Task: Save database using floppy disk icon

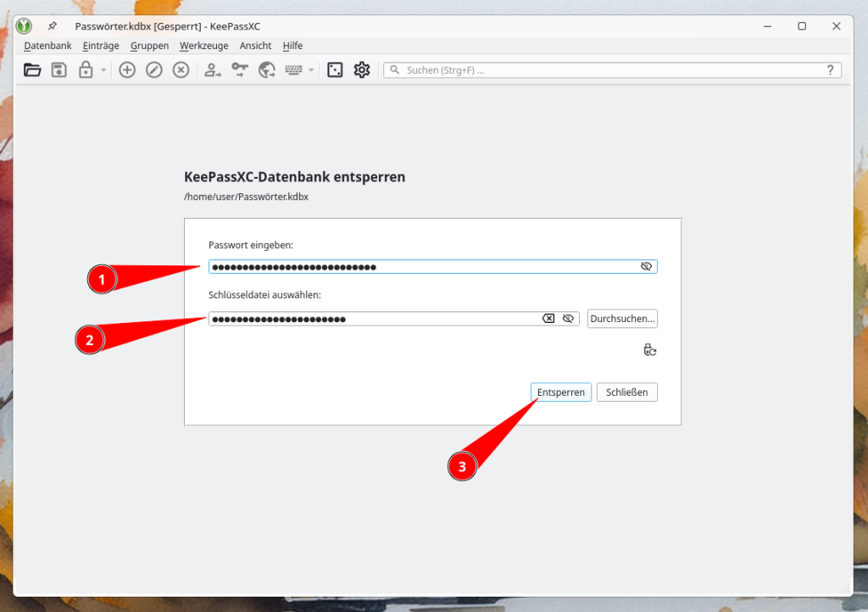Action: [59, 70]
